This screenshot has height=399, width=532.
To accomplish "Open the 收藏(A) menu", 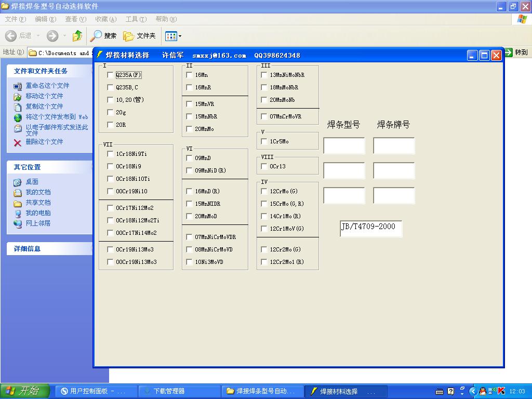I will [x=106, y=19].
